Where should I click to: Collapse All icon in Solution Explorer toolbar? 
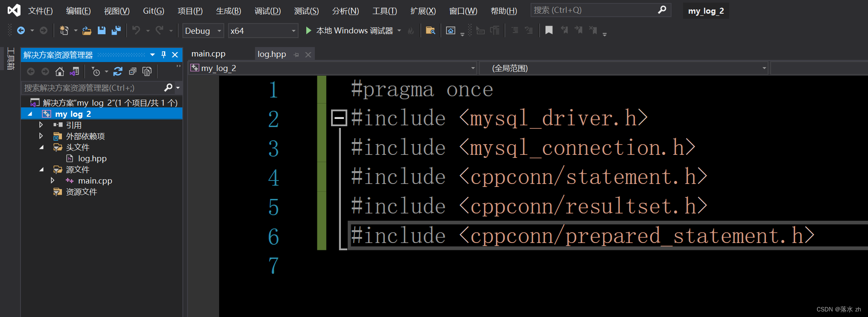(132, 71)
